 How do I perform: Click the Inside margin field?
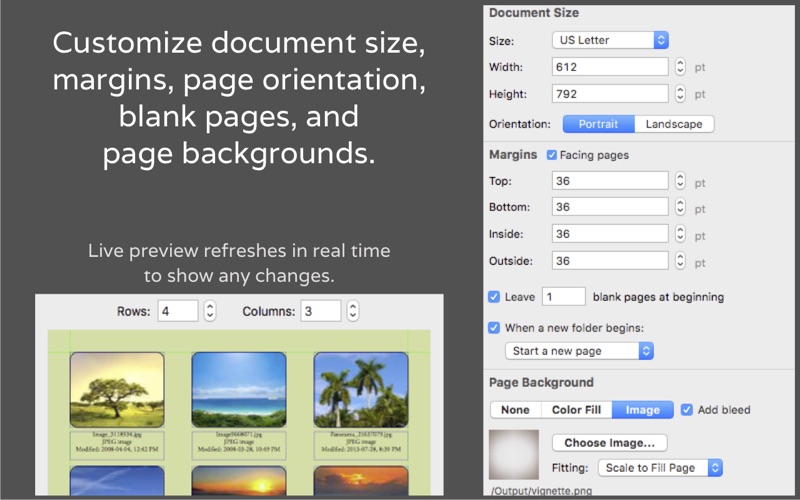[610, 234]
